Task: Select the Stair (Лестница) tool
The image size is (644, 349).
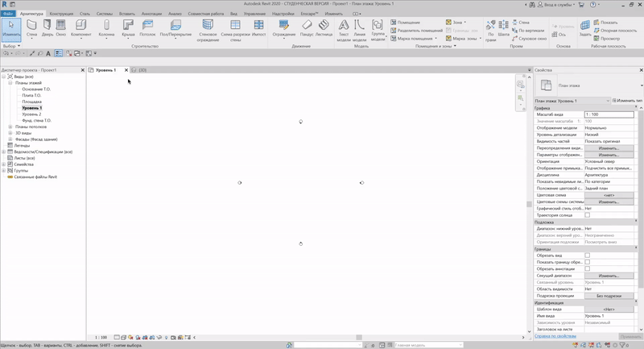Action: click(324, 29)
